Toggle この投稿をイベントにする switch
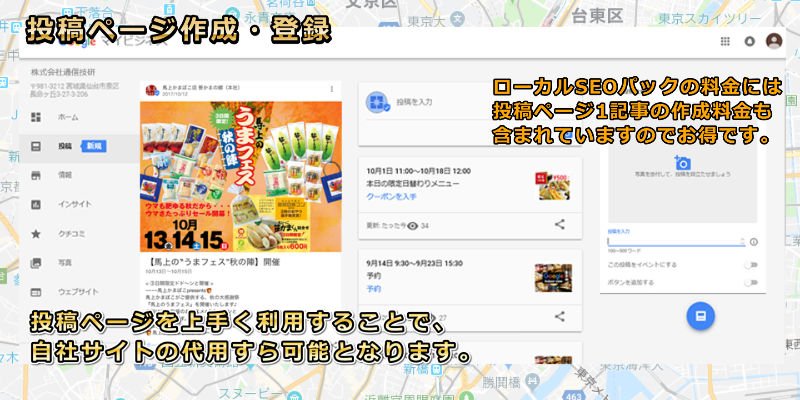800x400 pixels. [751, 265]
